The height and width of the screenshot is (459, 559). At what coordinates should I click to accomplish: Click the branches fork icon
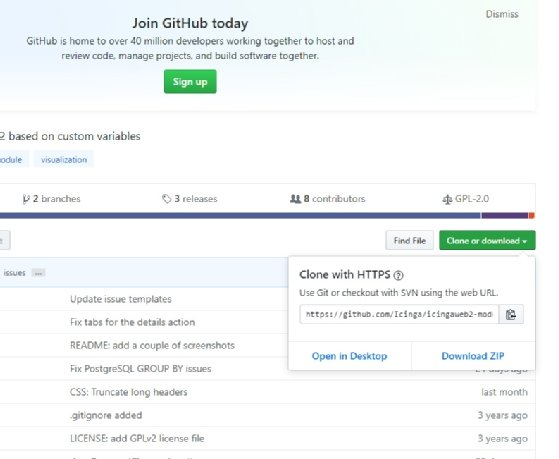coord(26,199)
